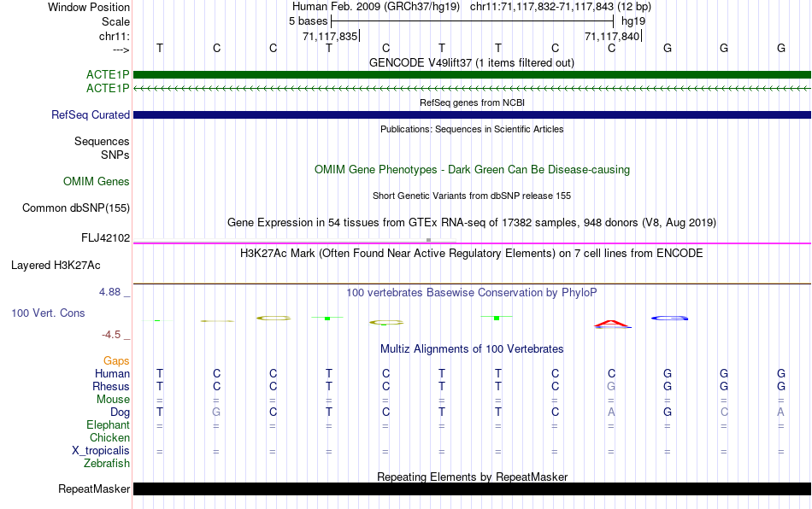
Task: Click Short Genetic Variants from dbSNP title
Action: (472, 196)
